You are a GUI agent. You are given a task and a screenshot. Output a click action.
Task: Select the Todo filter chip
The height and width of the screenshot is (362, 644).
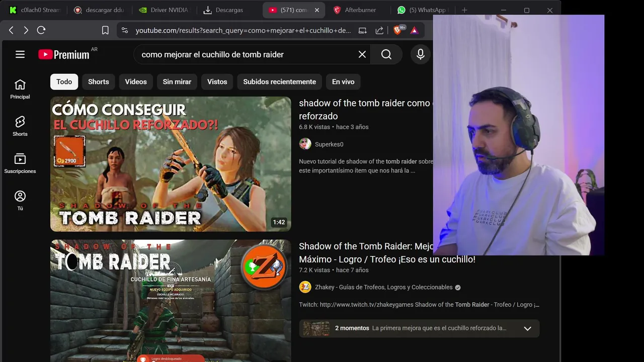(x=64, y=81)
